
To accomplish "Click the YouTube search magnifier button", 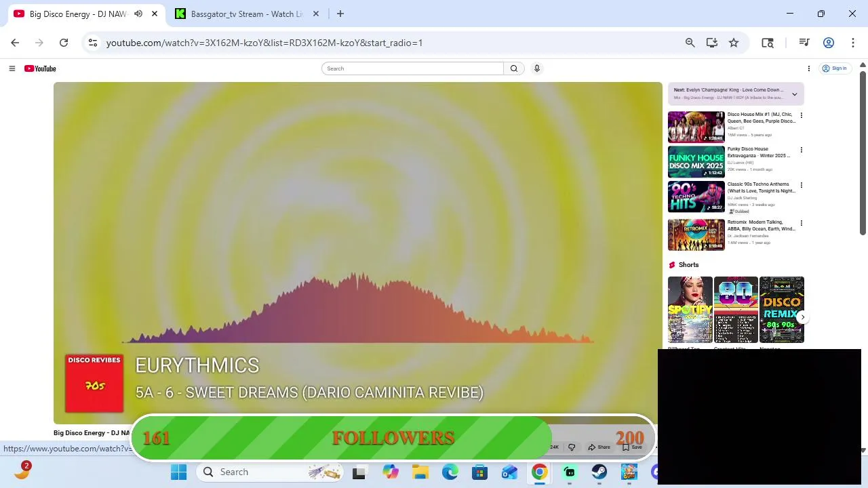I will 514,68.
